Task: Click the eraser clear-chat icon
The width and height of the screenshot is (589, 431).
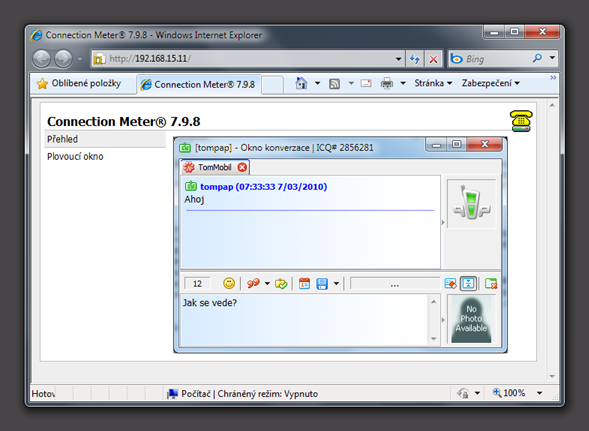Action: [x=450, y=283]
